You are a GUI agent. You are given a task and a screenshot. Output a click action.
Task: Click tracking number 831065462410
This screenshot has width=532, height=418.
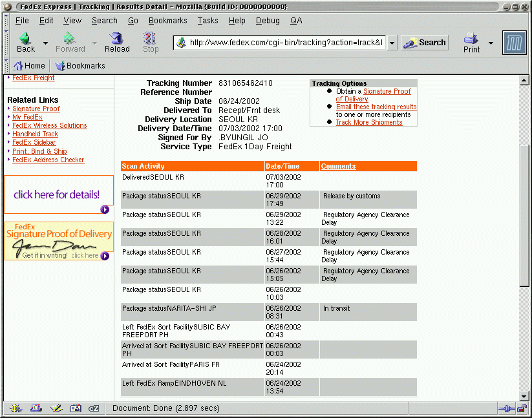(245, 83)
